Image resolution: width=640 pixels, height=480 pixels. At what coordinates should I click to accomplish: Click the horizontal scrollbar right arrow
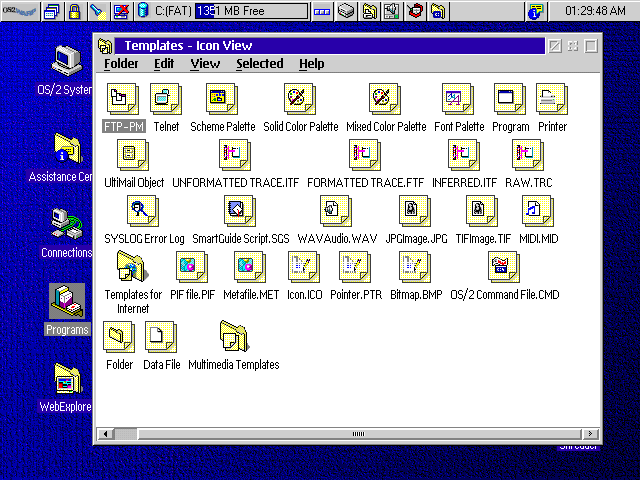(590, 433)
